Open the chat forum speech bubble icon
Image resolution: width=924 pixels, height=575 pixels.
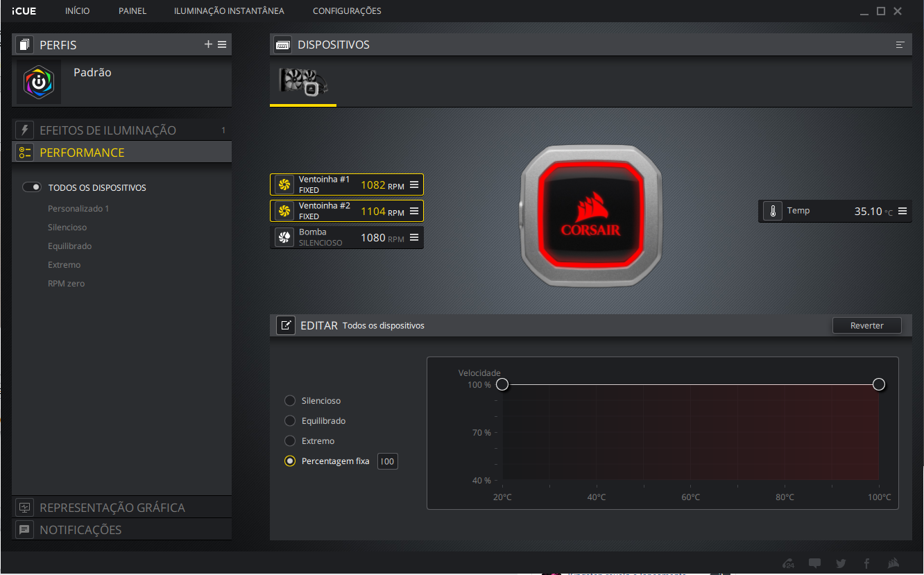[x=815, y=563]
